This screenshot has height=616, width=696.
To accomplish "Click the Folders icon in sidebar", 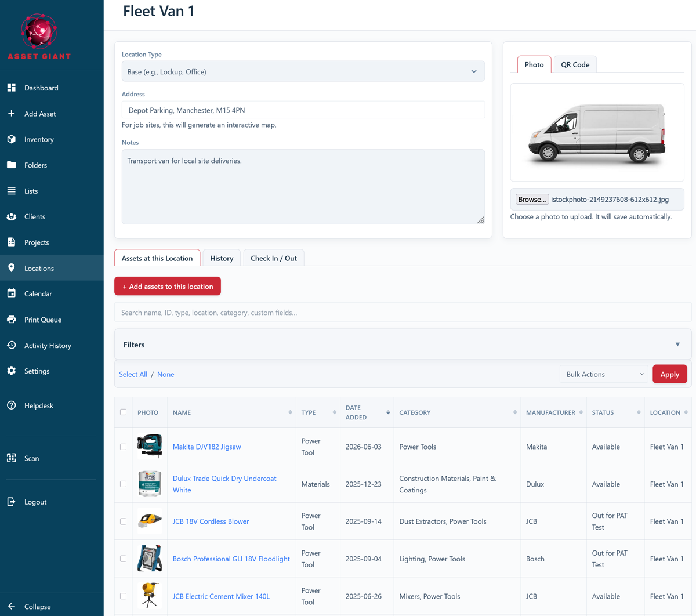I will coord(12,165).
